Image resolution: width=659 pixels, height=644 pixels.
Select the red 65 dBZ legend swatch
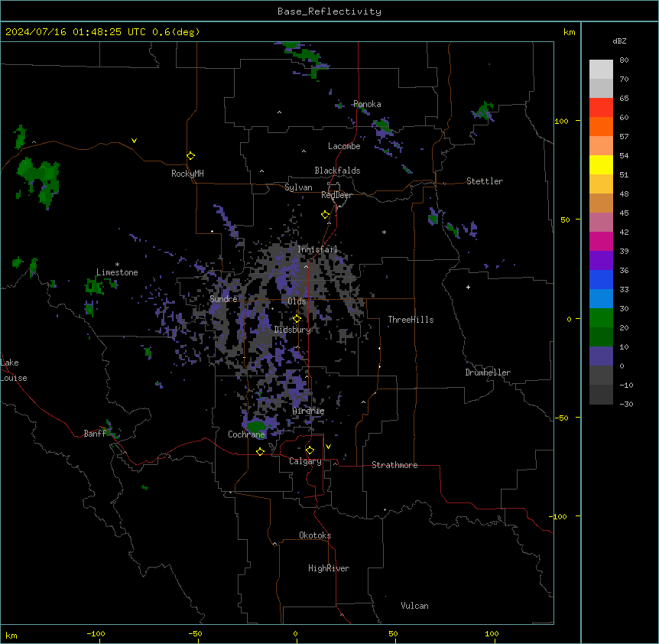click(601, 108)
